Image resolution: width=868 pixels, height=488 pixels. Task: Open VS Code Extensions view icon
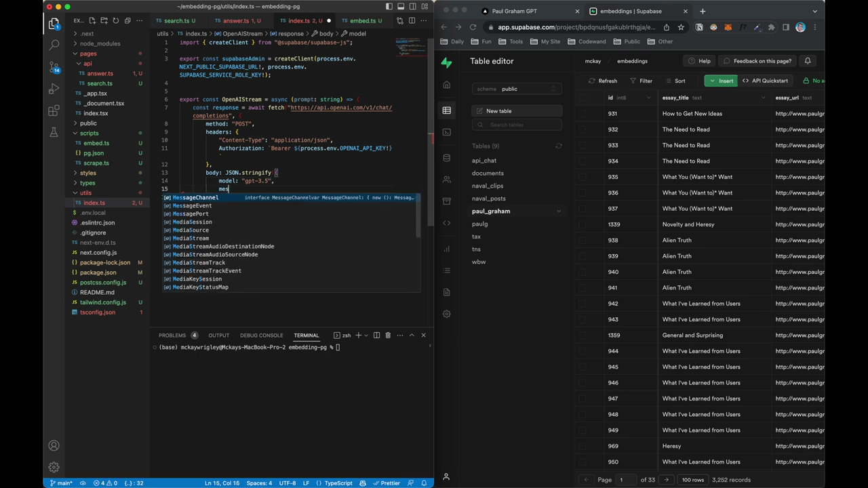[x=54, y=110]
